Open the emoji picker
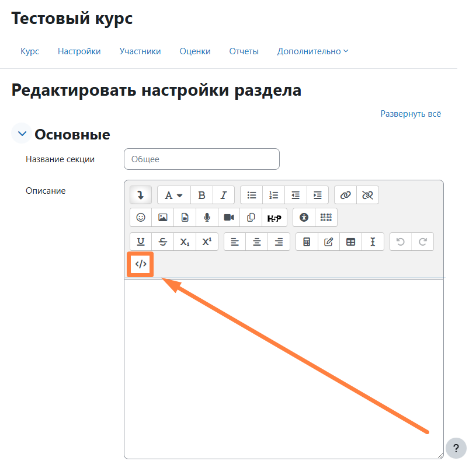The image size is (476, 468). tap(141, 217)
